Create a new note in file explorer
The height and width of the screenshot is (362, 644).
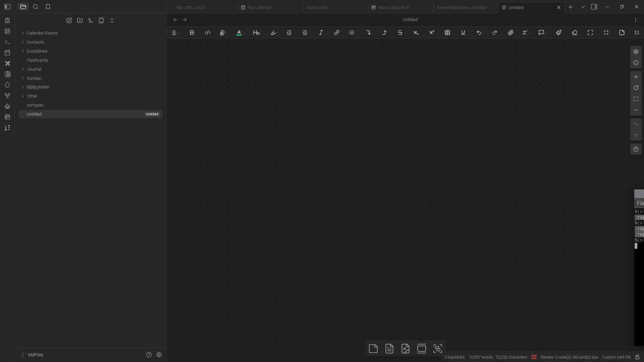[x=69, y=21]
